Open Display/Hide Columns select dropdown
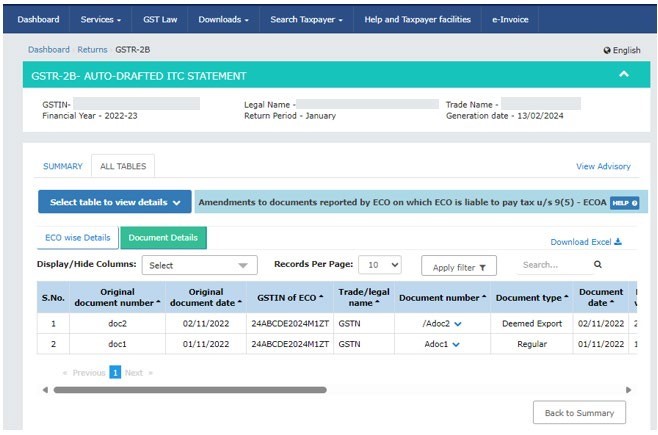The image size is (658, 435). click(200, 266)
